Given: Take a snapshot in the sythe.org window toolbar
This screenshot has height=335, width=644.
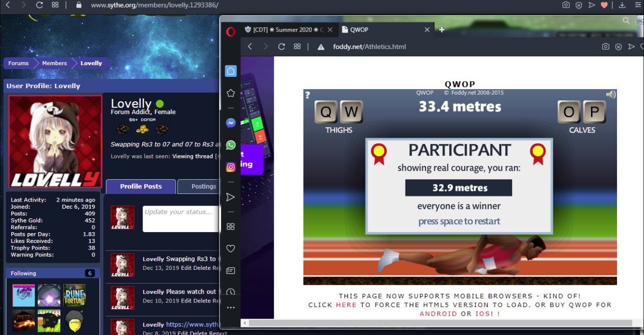Looking at the screenshot, I should [566, 5].
